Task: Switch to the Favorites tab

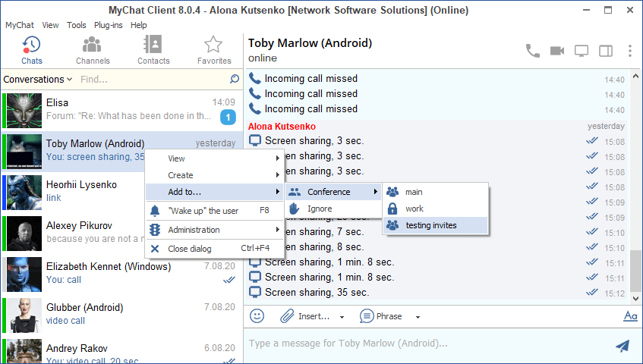Action: click(x=214, y=51)
